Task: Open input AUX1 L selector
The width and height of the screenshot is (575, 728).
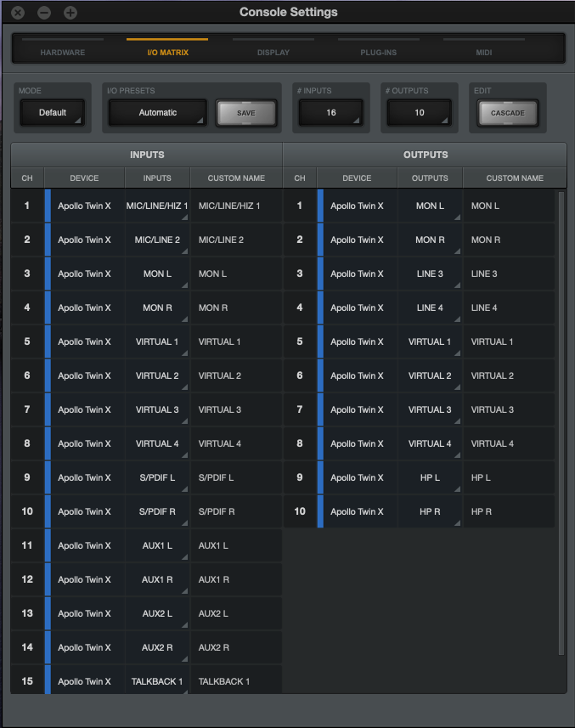Action: coord(157,545)
